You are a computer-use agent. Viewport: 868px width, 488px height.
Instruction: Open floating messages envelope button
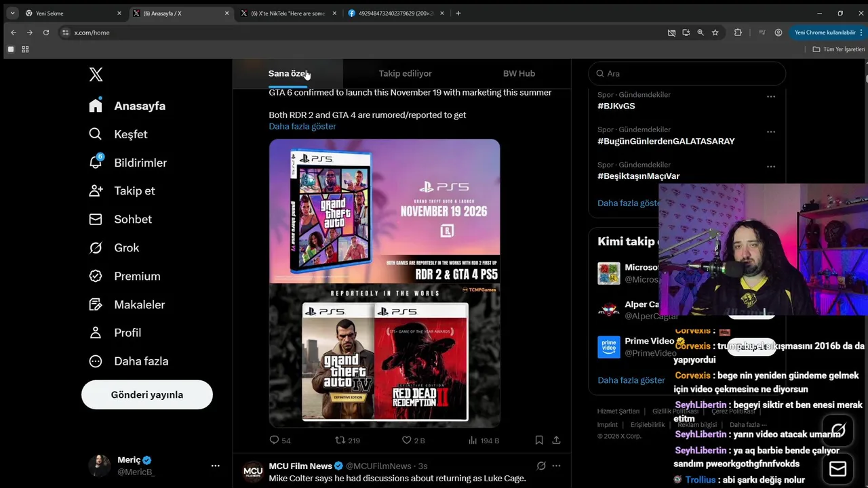838,469
